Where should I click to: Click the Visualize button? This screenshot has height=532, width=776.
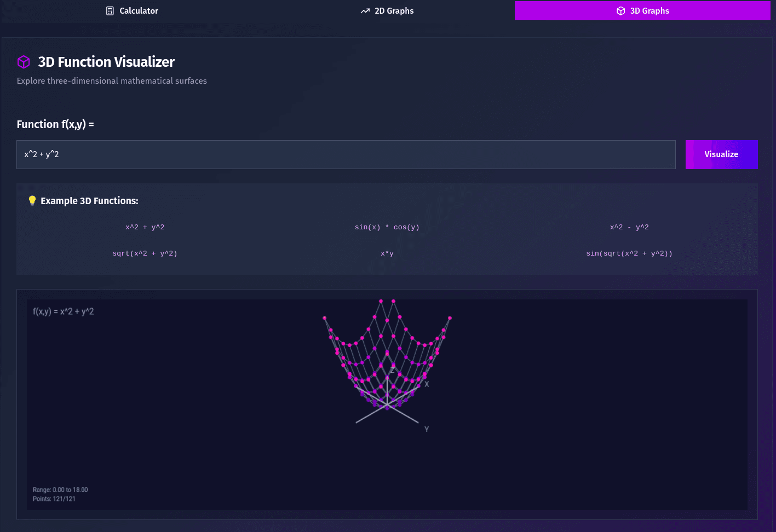(x=721, y=154)
